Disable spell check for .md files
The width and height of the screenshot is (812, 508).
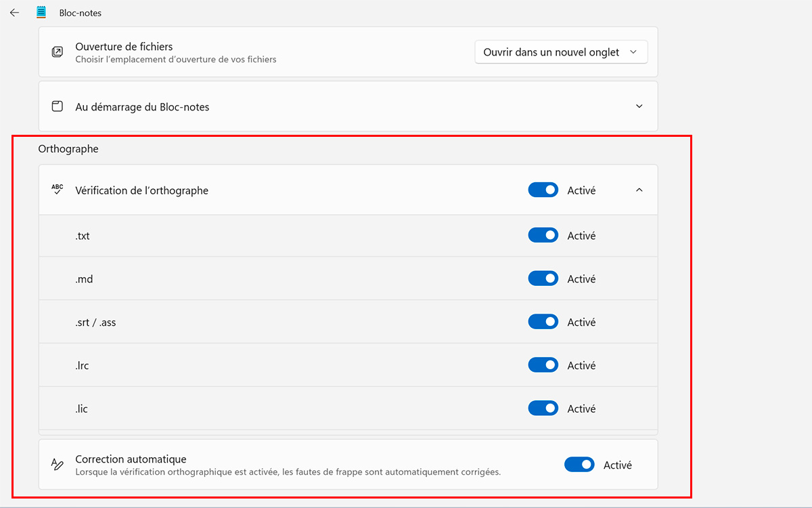click(x=543, y=278)
